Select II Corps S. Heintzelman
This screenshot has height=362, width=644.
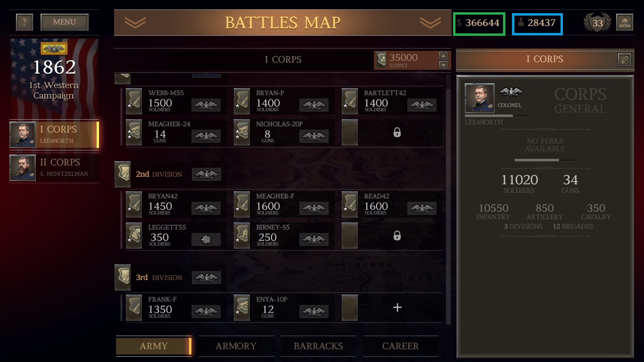[54, 167]
